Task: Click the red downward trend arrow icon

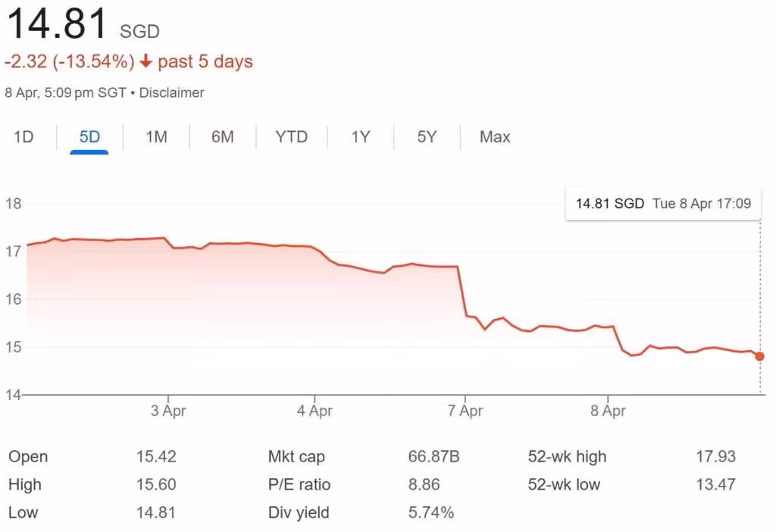Action: pos(145,61)
